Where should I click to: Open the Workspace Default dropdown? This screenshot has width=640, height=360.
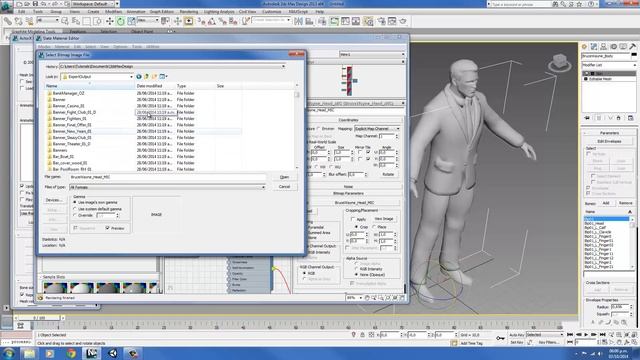95,4
